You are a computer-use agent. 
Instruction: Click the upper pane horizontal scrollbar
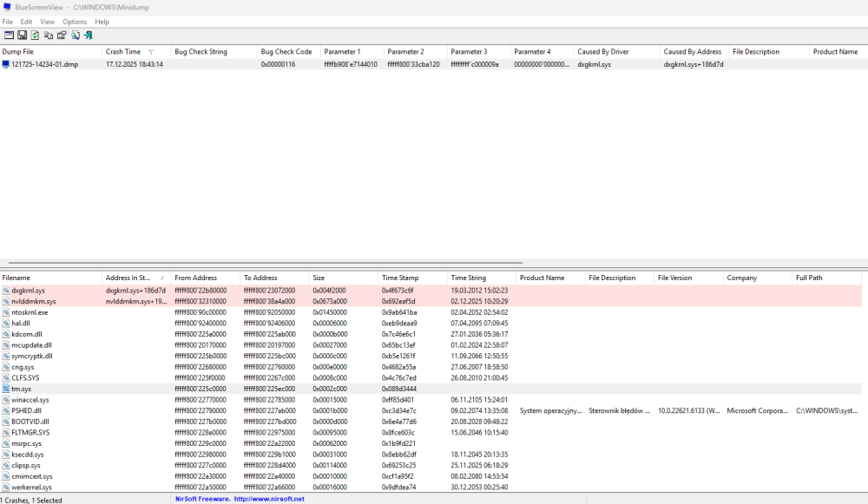(260, 263)
